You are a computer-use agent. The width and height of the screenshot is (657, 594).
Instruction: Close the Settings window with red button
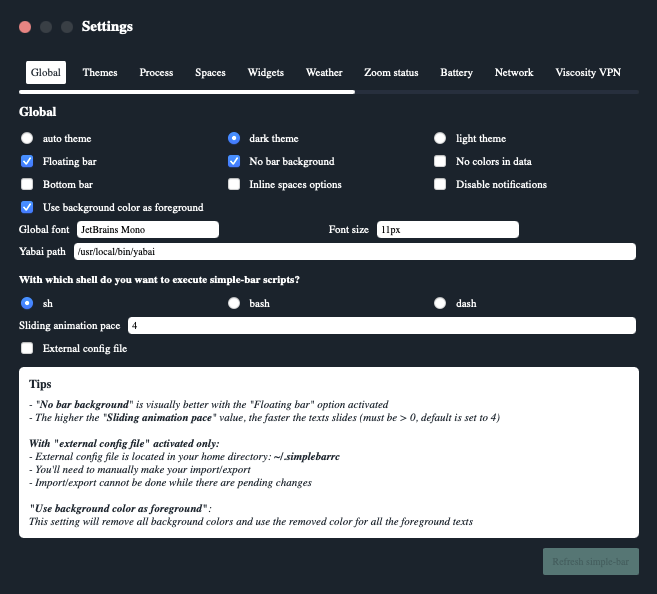[x=25, y=27]
